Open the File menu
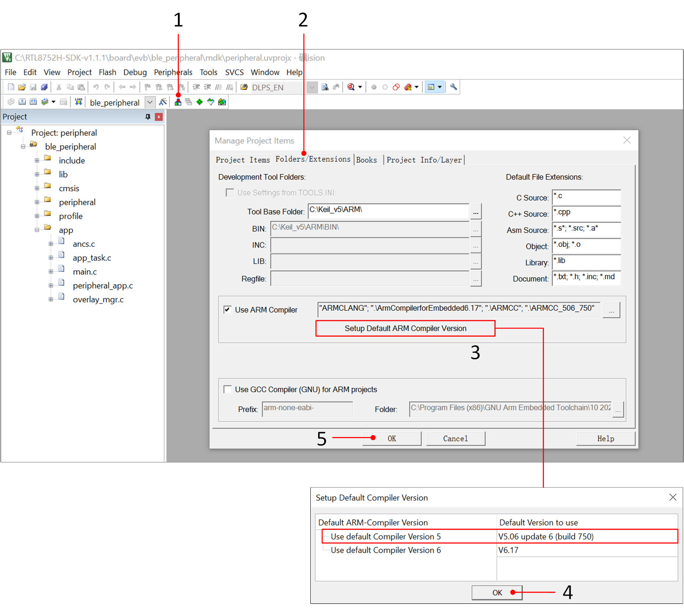The image size is (684, 616). coord(10,72)
